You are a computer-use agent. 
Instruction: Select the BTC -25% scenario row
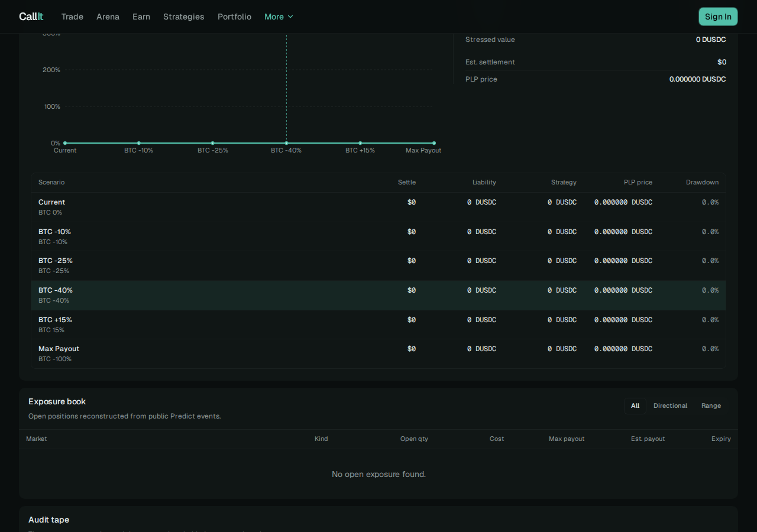point(378,265)
